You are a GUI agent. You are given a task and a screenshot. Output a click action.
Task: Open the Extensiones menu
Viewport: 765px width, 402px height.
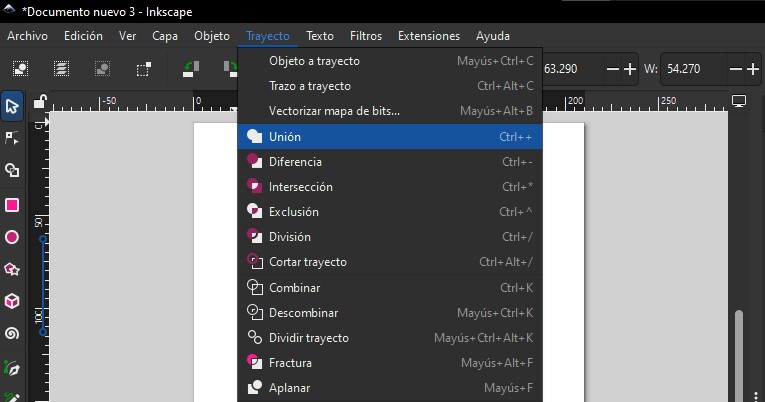(x=429, y=36)
